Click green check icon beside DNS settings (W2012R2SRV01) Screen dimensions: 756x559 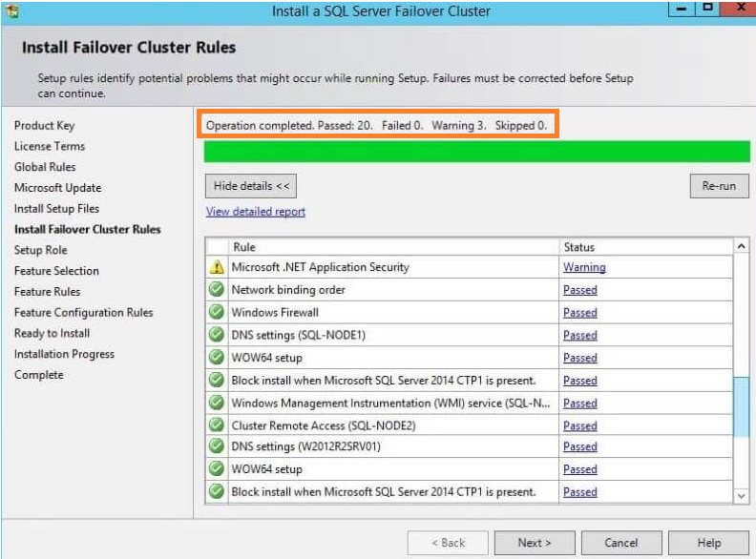[x=217, y=446]
